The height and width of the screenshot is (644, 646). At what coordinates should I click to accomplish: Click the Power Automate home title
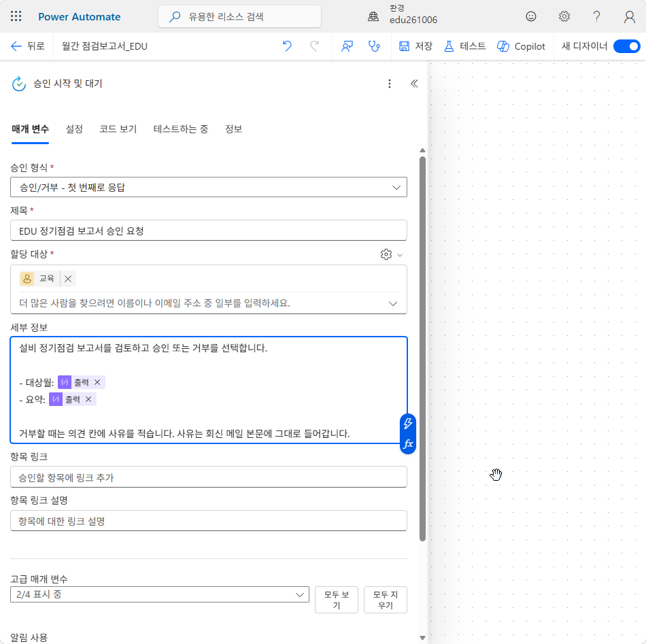pos(79,16)
